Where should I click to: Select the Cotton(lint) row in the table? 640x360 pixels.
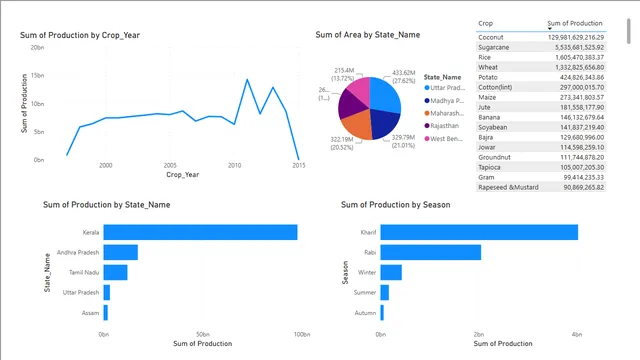coord(541,87)
